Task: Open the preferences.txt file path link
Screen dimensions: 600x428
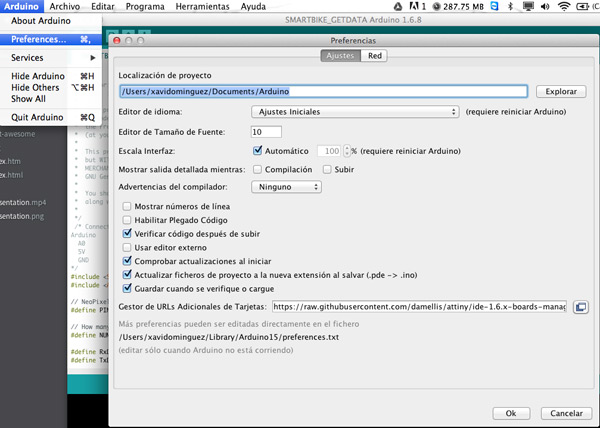Action: [229, 337]
